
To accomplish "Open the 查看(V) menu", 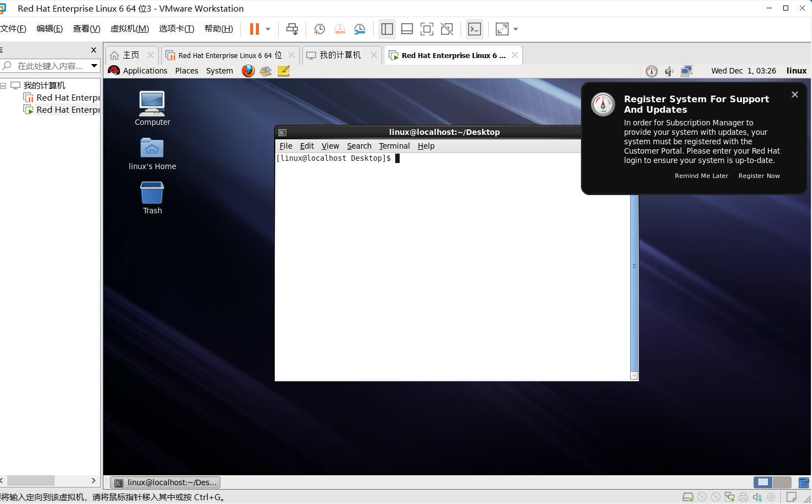I will [87, 29].
